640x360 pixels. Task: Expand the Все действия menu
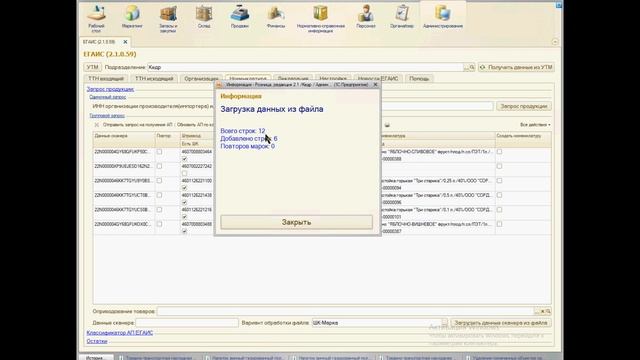(535, 124)
